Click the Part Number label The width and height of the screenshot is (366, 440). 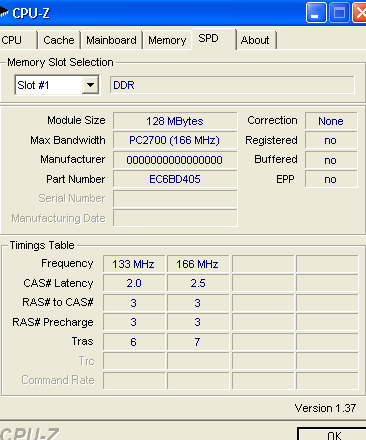(x=76, y=179)
